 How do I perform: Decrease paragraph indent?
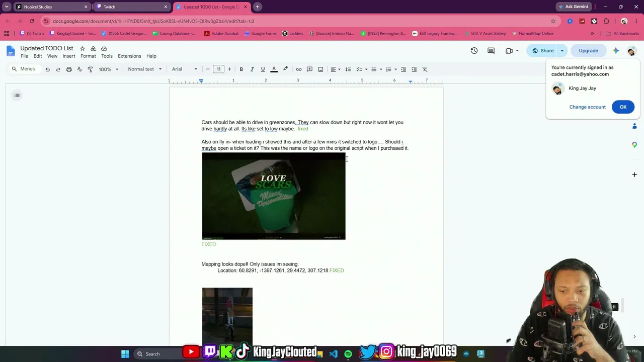pos(404,69)
